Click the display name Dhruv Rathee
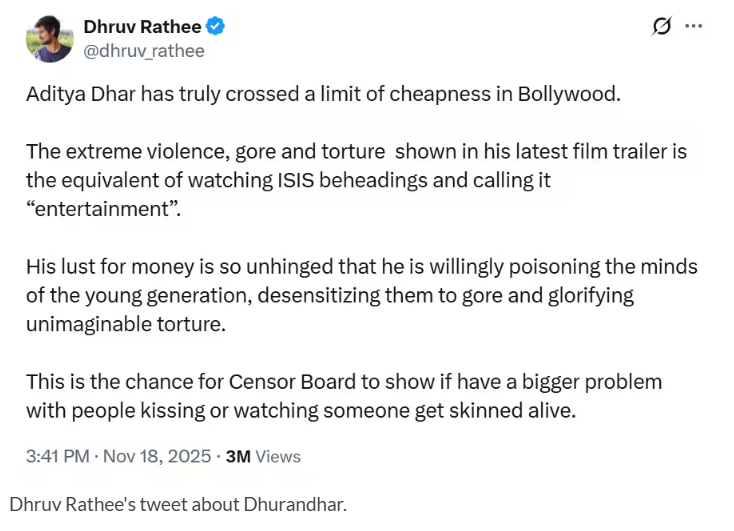 [142, 28]
